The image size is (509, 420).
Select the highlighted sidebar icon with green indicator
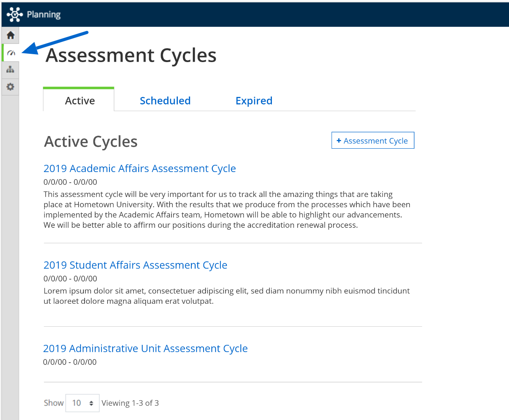pos(10,52)
